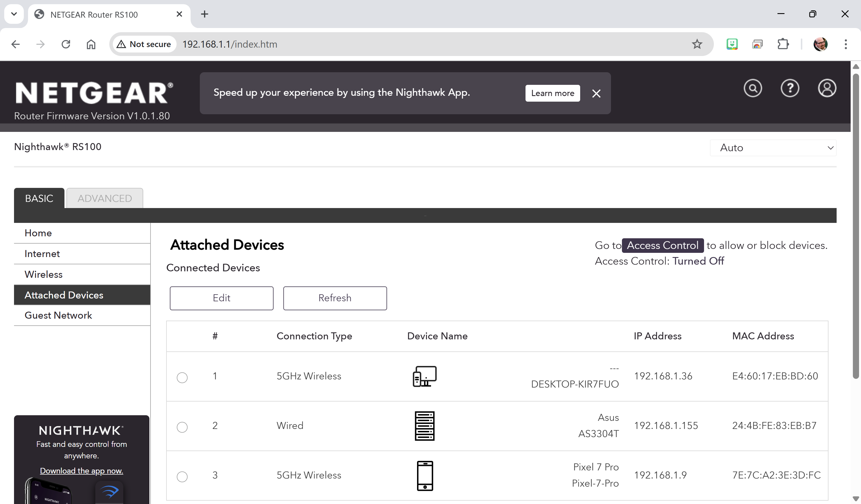Go back to previous page
Viewport: 861px width, 504px height.
[16, 44]
